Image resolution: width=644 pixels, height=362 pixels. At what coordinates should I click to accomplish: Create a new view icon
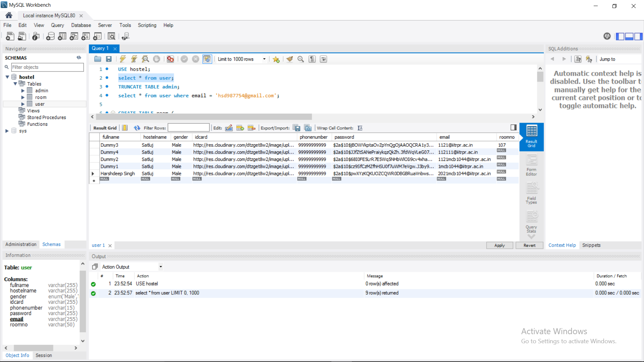click(74, 36)
